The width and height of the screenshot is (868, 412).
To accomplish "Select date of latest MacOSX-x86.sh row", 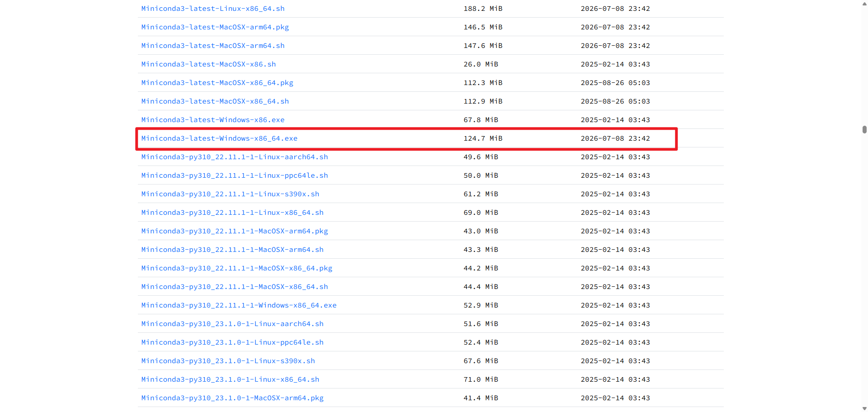I will [x=615, y=64].
